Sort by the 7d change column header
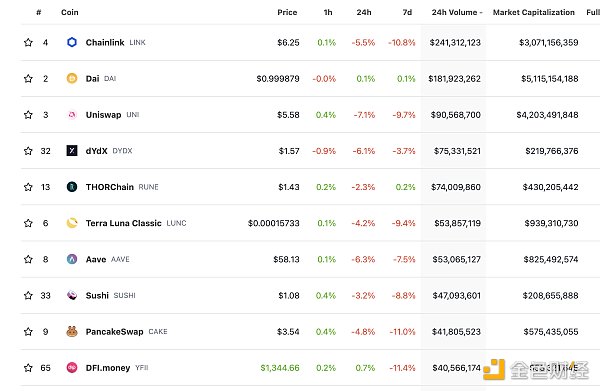The image size is (600, 391). (407, 12)
